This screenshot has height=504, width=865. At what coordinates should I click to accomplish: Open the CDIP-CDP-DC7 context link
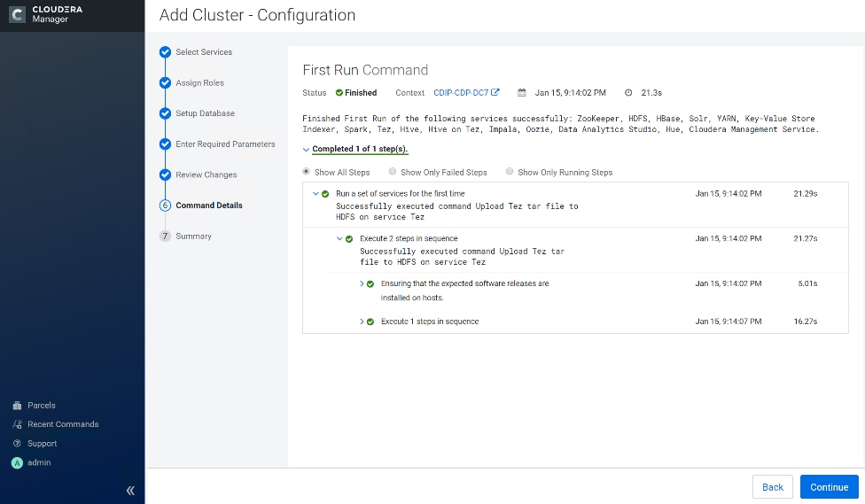click(x=461, y=93)
